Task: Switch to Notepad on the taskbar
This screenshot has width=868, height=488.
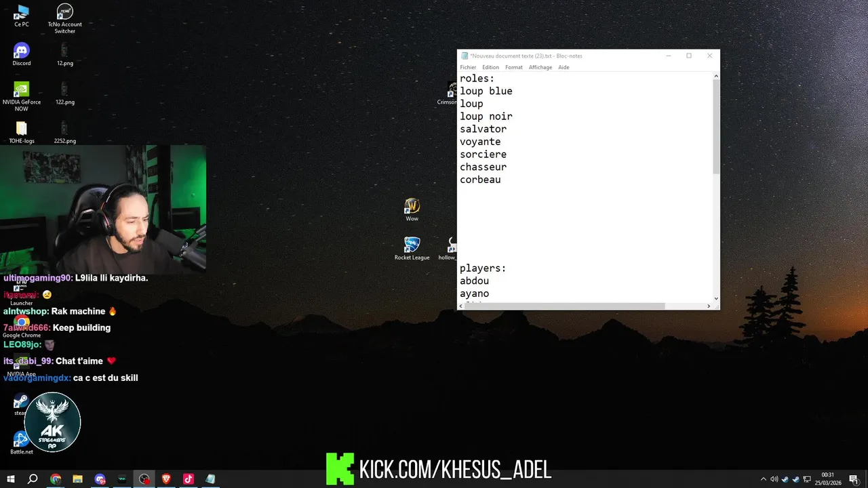Action: coord(210,479)
